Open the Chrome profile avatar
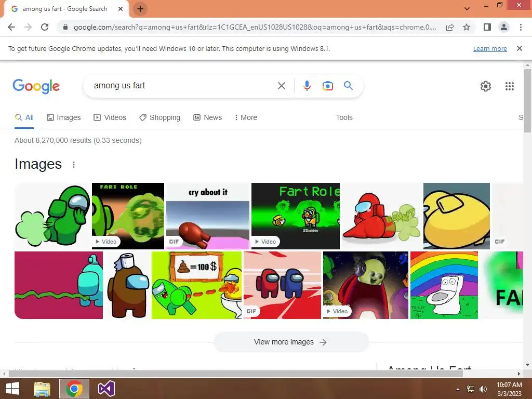 coord(504,27)
